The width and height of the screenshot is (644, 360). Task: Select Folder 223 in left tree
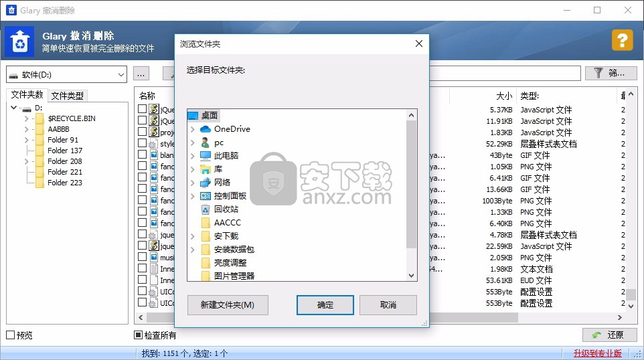[65, 183]
